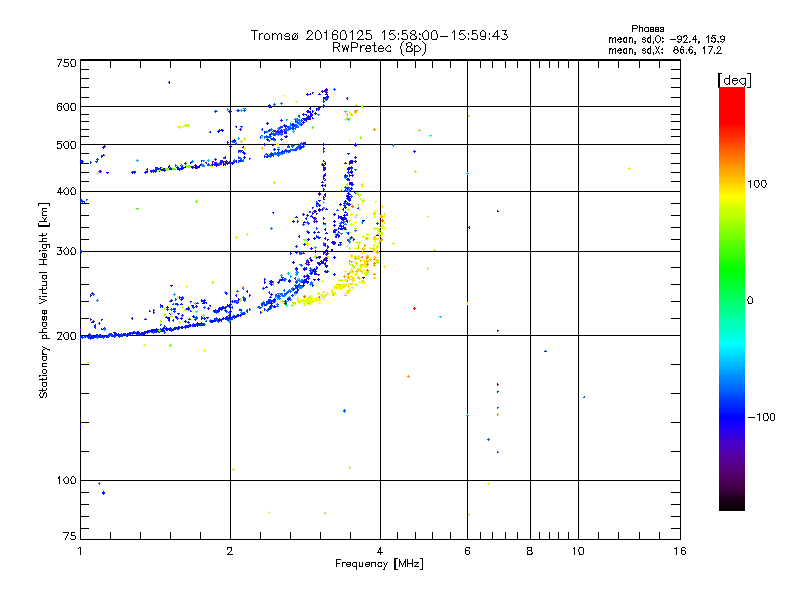Click the blue O-mode trace start at 1 MHz, 200 km
Viewport: 800px width, 600px height.
click(x=87, y=337)
